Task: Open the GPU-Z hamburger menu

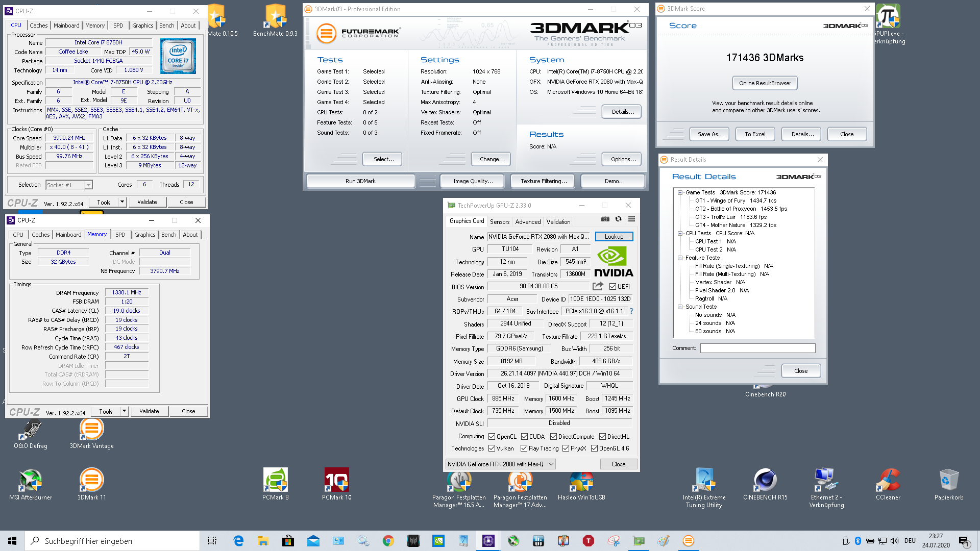Action: pyautogui.click(x=631, y=219)
